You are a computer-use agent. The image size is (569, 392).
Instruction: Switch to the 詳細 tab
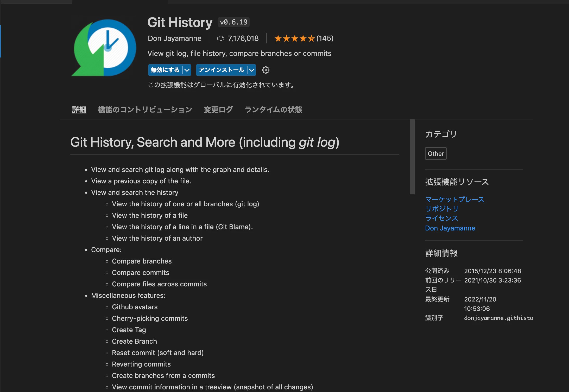point(79,110)
